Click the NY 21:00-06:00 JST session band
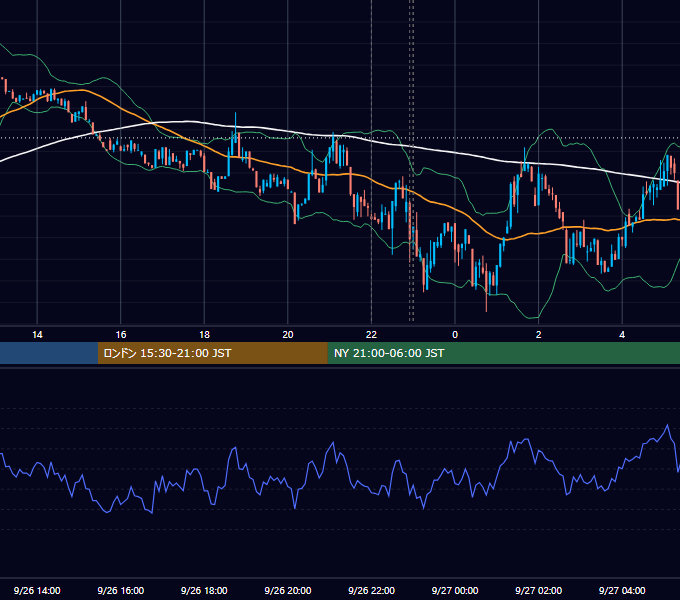680x600 pixels. (503, 353)
